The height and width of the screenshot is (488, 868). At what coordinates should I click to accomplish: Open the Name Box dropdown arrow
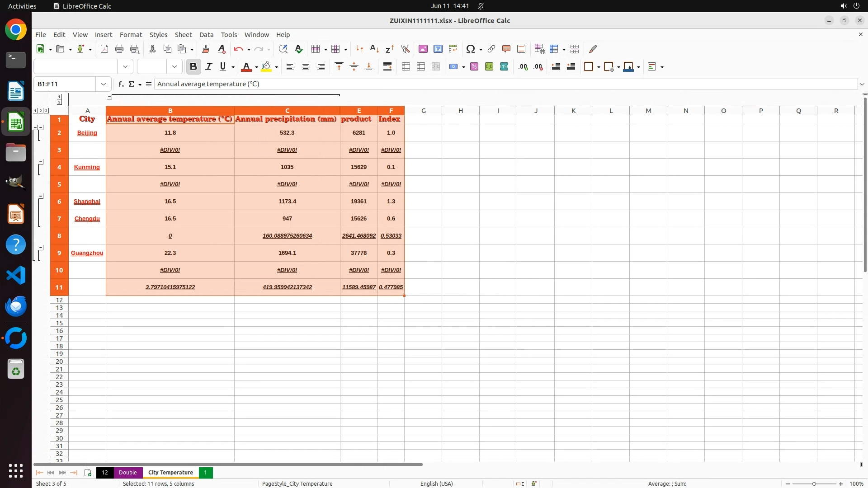pyautogui.click(x=104, y=84)
